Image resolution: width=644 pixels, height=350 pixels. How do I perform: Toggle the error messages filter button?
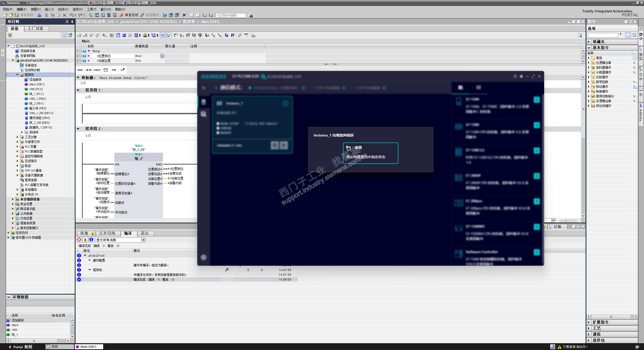click(79, 240)
